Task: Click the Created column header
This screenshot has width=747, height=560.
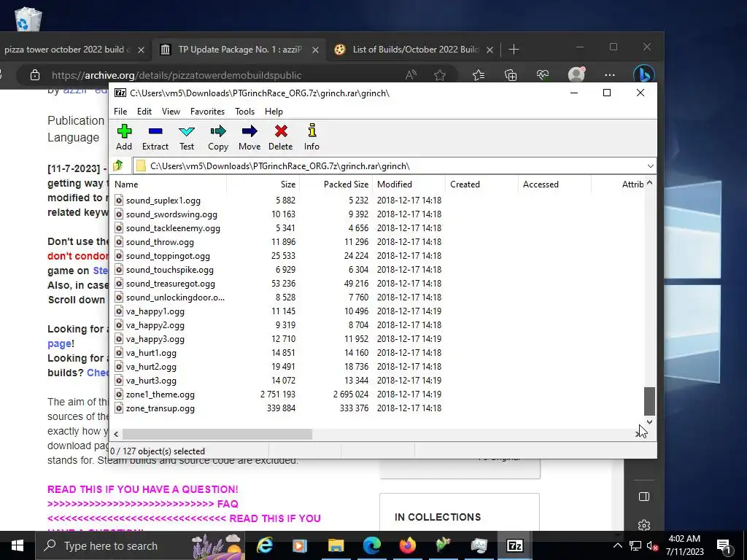Action: pyautogui.click(x=481, y=184)
